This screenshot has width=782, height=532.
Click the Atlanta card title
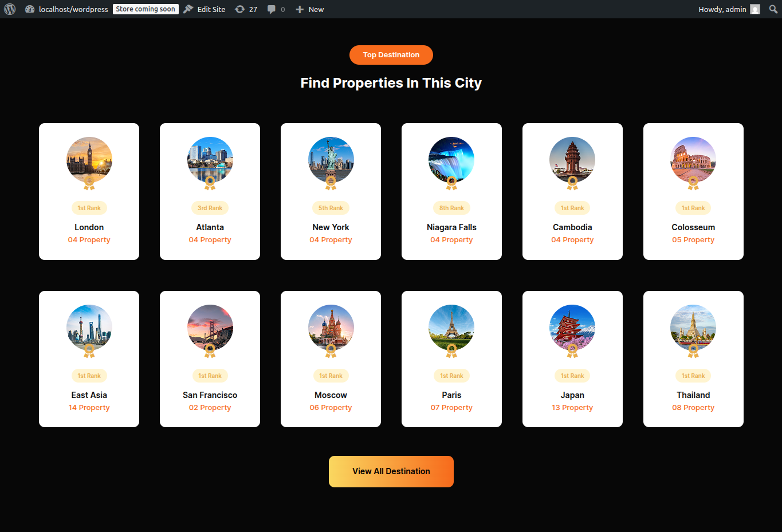(210, 227)
